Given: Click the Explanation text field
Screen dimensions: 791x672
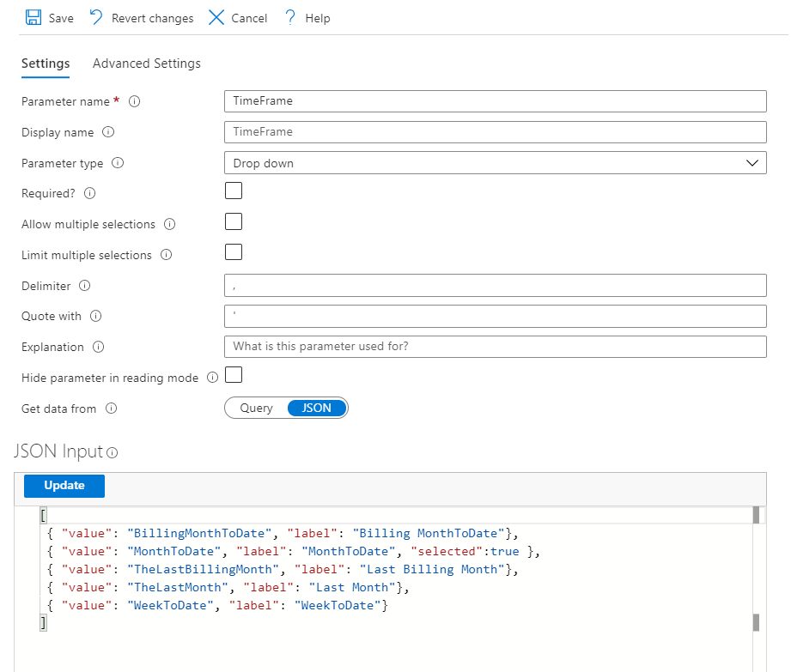Looking at the screenshot, I should click(496, 347).
